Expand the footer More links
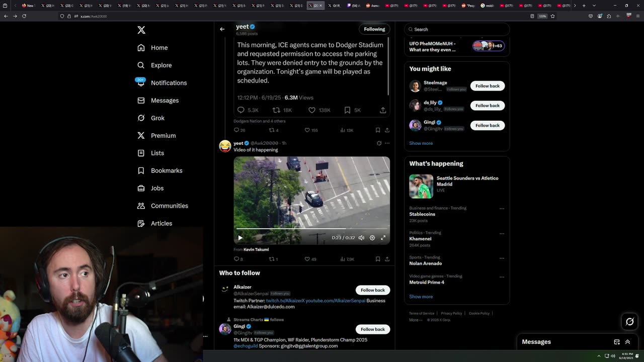This screenshot has height=362, width=644. pos(416,320)
